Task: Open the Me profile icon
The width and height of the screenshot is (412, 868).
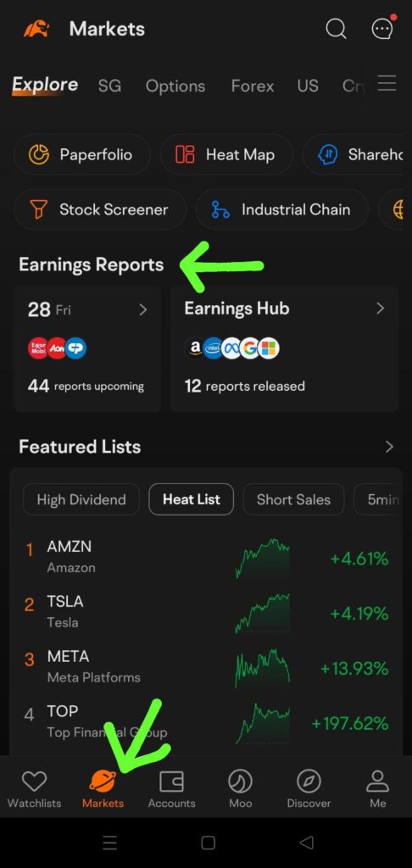Action: [x=378, y=782]
